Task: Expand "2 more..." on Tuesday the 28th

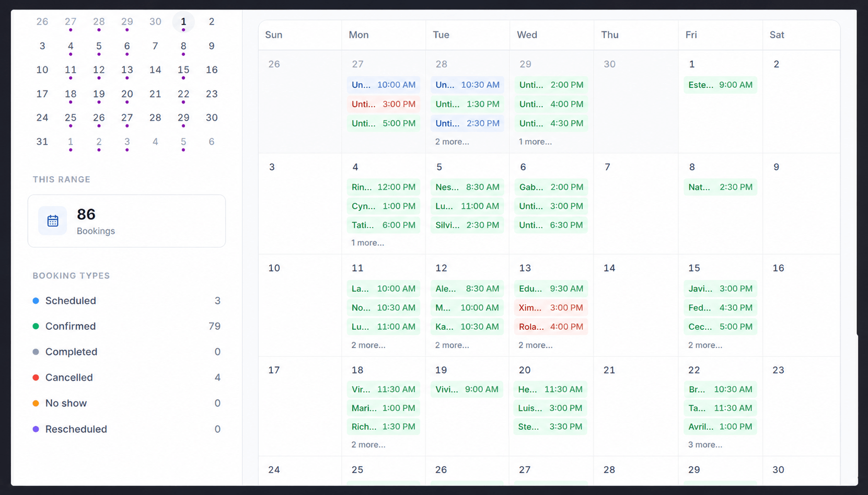Action: pyautogui.click(x=452, y=142)
